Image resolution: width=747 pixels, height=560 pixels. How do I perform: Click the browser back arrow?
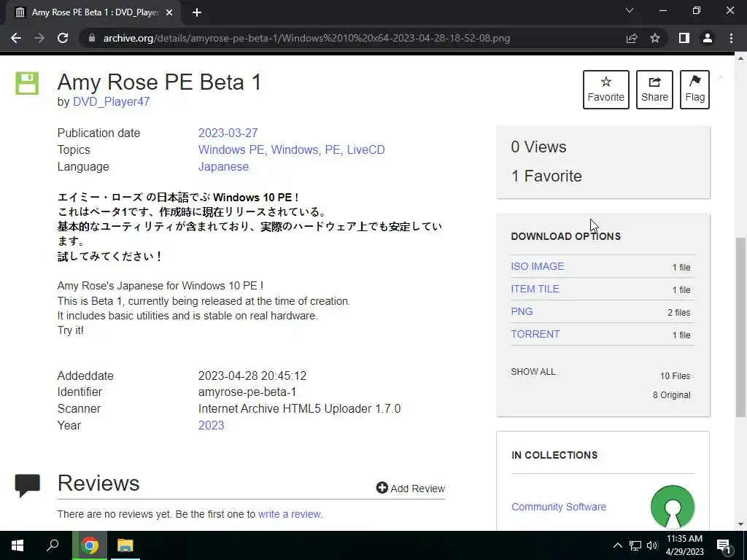[16, 38]
